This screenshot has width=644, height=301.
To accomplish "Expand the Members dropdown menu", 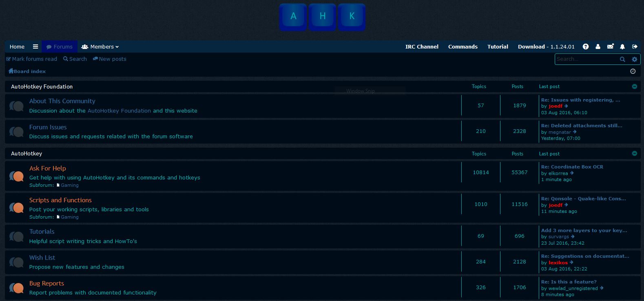I will [100, 46].
